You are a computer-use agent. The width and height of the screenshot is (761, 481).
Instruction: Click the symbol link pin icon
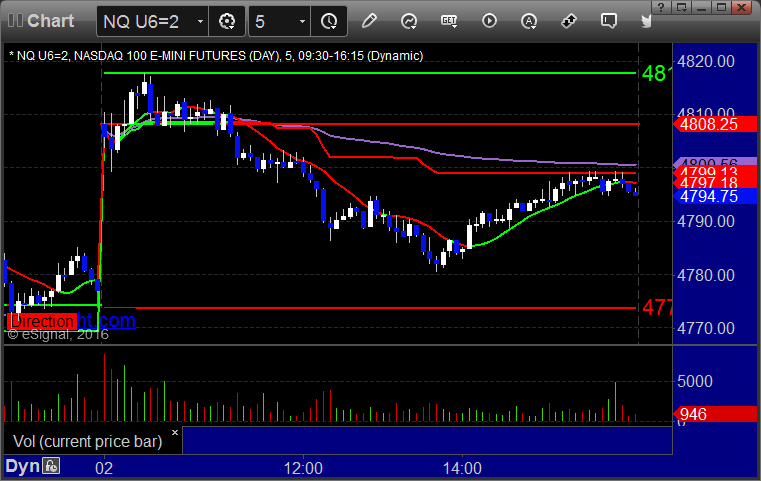pos(569,21)
